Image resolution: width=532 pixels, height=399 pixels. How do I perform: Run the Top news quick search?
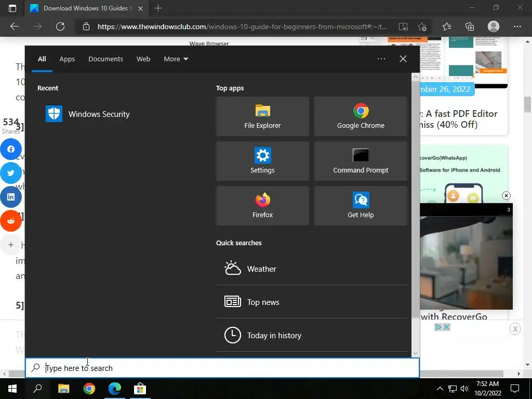312,302
